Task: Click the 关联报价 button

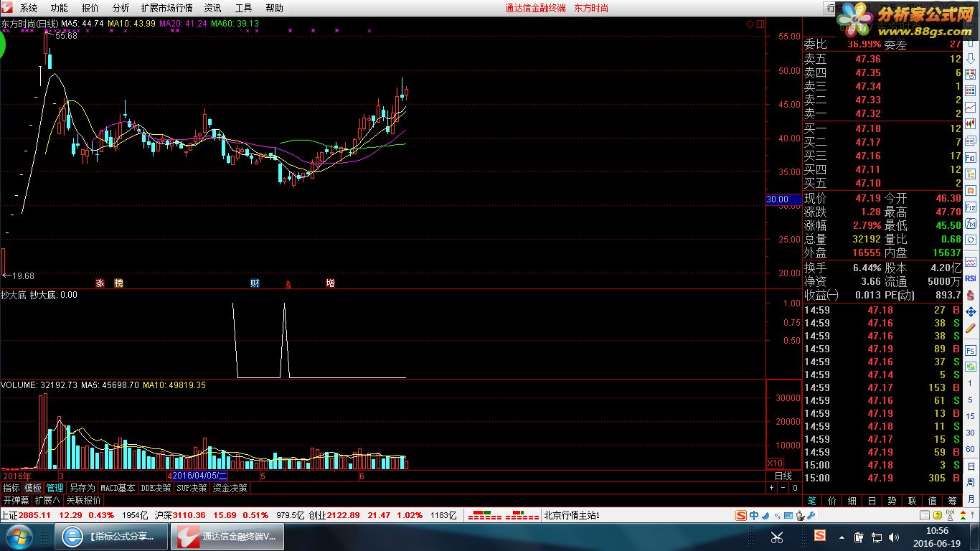Action: coord(83,500)
